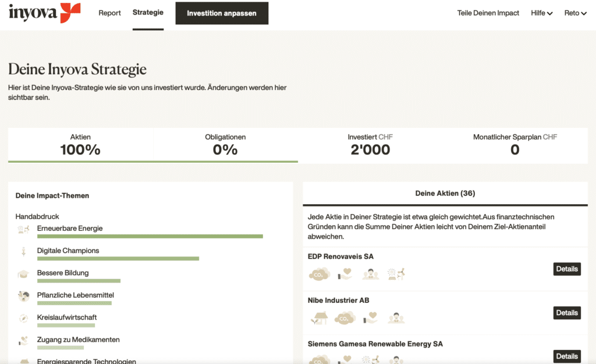Follow the Teile Deinen Impact link
The height and width of the screenshot is (364, 596).
488,13
